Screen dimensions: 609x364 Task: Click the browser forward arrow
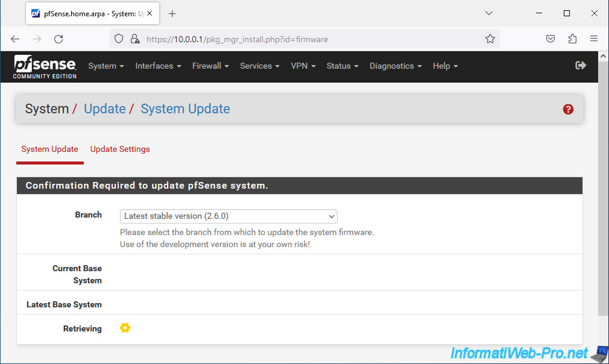(x=37, y=39)
